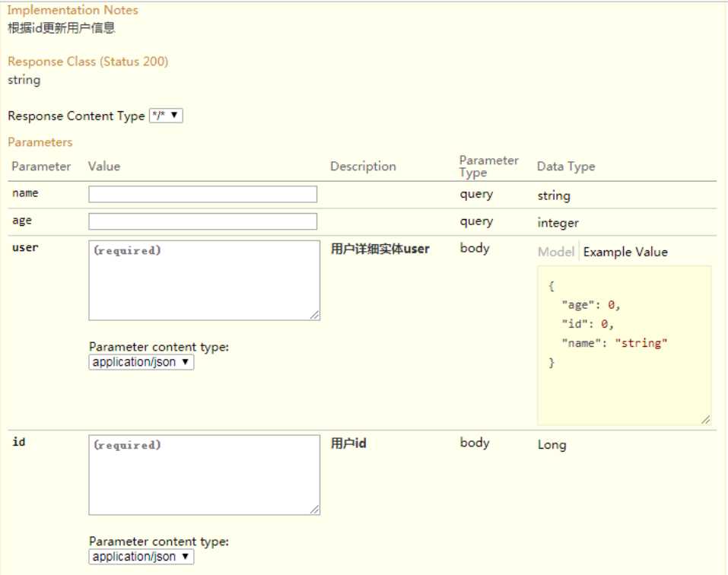Click 'body' type in user row

475,248
